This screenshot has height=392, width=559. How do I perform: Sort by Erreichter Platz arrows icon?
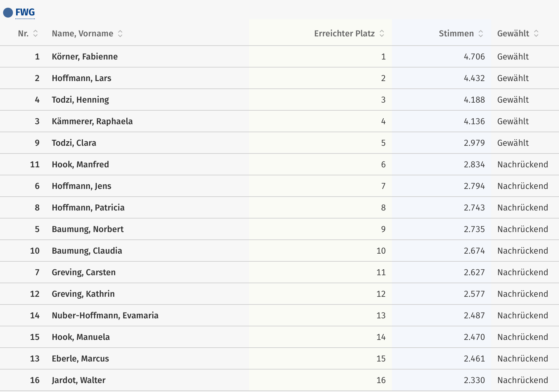(382, 33)
